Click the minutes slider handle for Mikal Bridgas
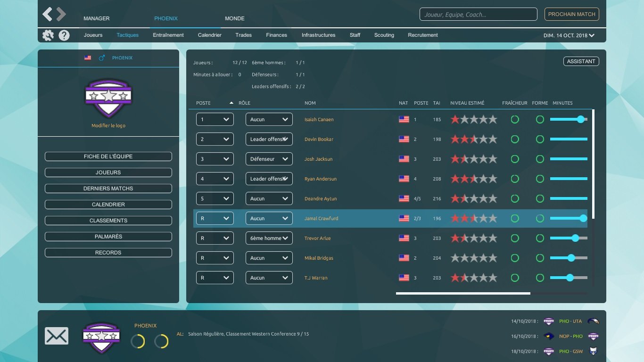This screenshot has height=362, width=644. click(571, 258)
